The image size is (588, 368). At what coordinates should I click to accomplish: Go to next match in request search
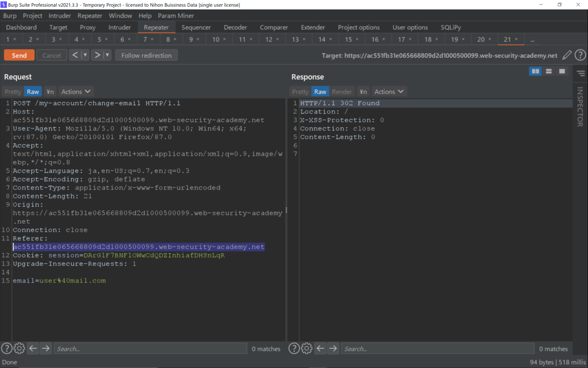click(x=46, y=348)
